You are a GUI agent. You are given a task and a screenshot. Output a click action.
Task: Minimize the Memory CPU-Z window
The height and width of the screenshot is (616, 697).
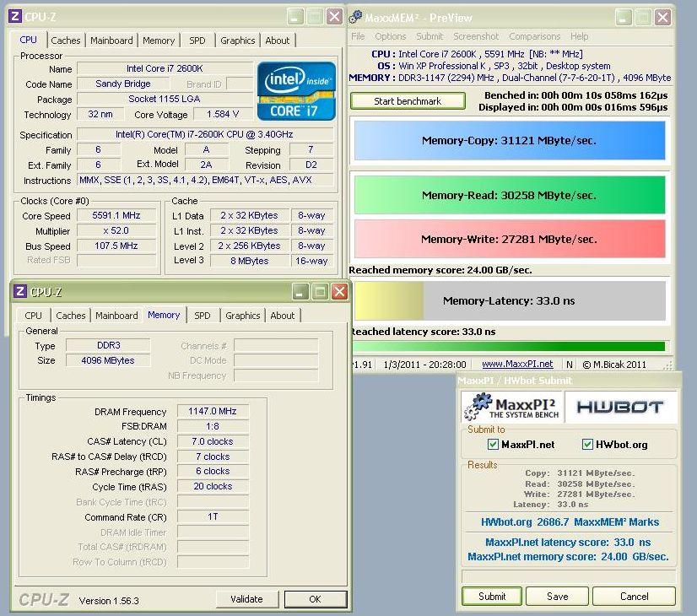point(301,292)
